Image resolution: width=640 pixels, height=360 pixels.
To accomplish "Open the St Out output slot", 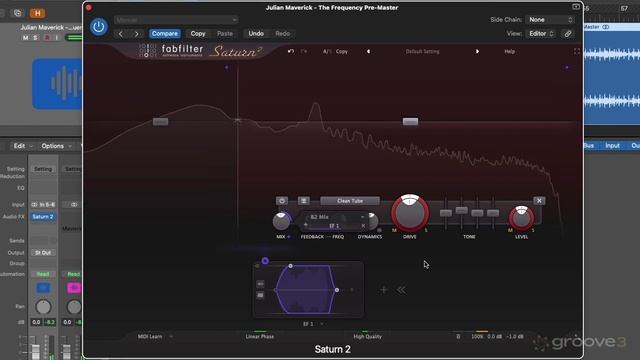I will pyautogui.click(x=43, y=253).
